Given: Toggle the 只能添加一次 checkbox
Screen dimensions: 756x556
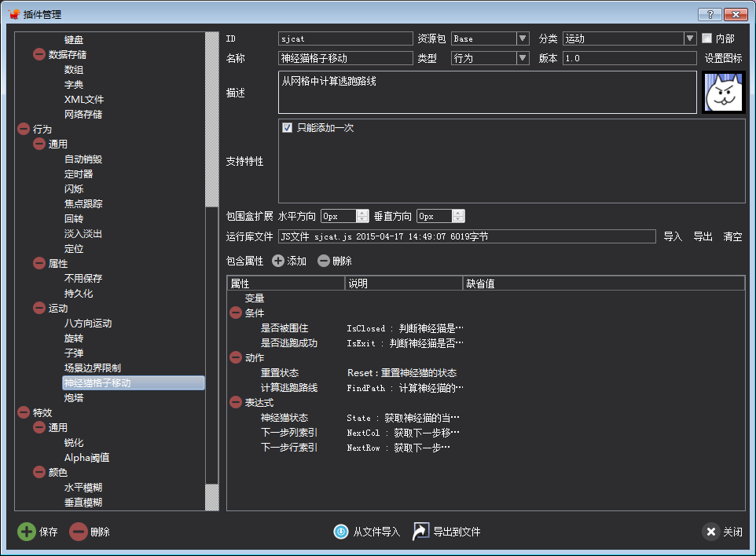Looking at the screenshot, I should (288, 127).
